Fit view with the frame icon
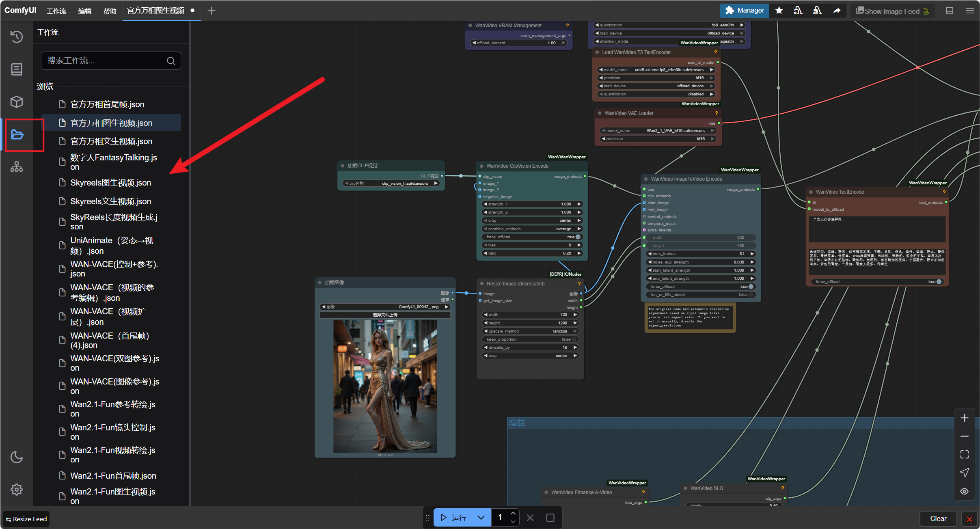Image resolution: width=980 pixels, height=529 pixels. pos(965,454)
